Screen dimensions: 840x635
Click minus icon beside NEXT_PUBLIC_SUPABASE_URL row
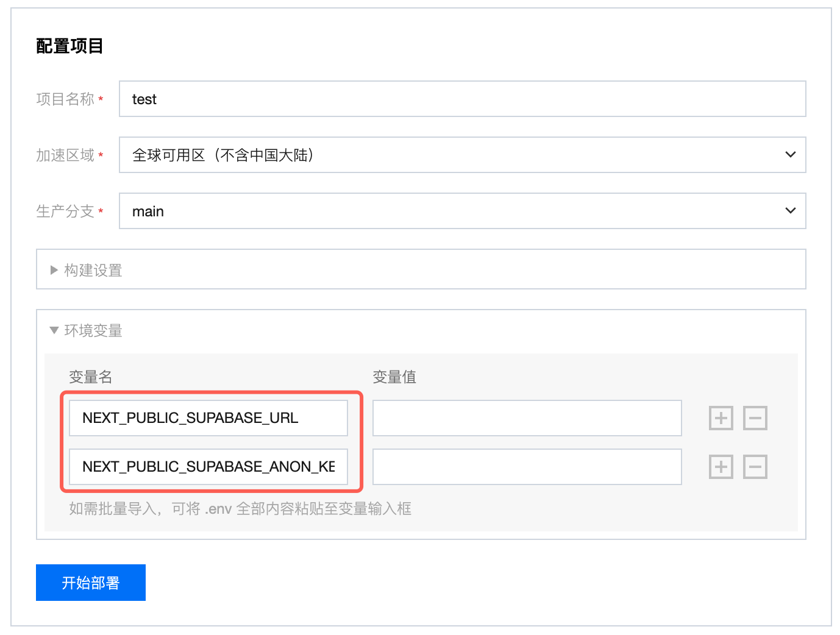pos(755,418)
